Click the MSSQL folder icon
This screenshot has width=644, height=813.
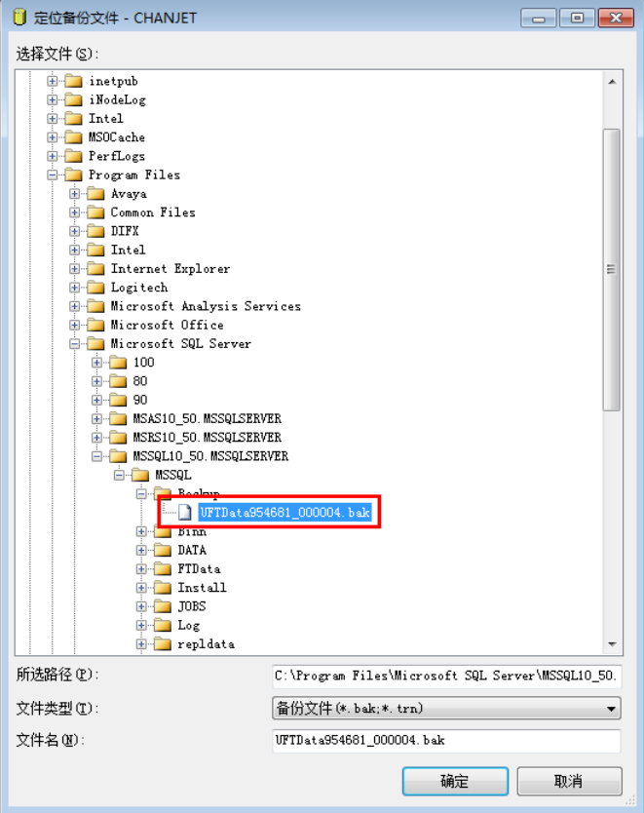[140, 475]
